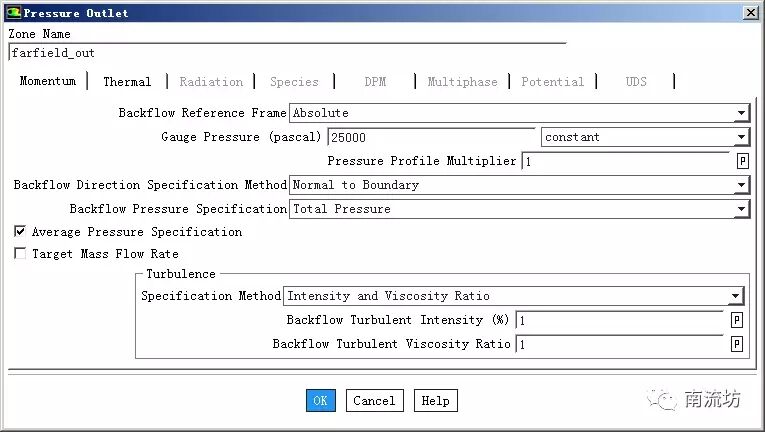Click the P parameter icon for Pressure Profile Multiplier
This screenshot has height=432, width=765.
tap(743, 161)
